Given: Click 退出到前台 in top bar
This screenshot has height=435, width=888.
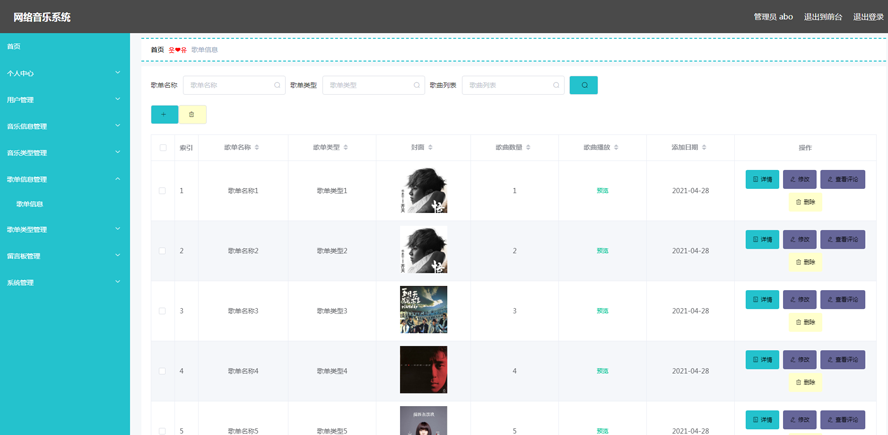Looking at the screenshot, I should click(x=823, y=16).
